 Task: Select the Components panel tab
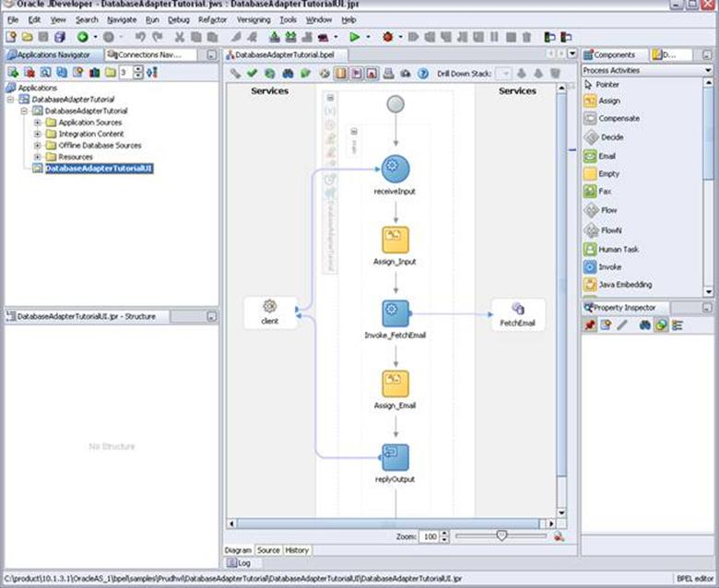click(615, 54)
